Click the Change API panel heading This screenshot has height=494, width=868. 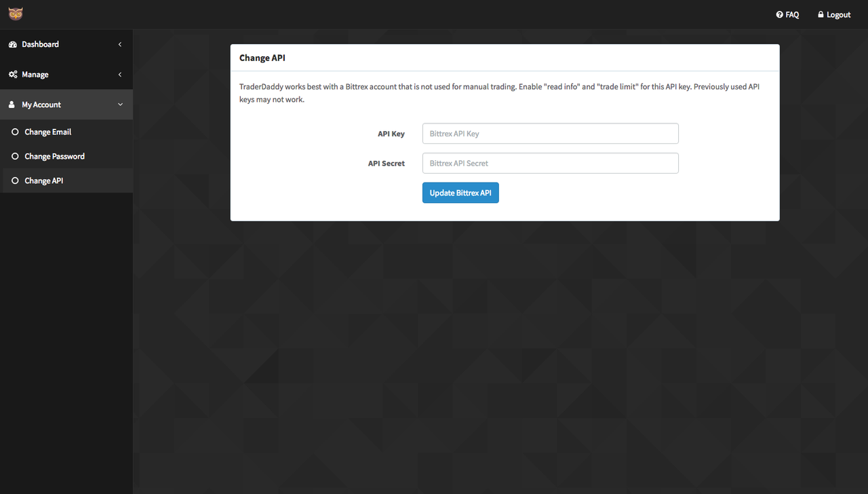pos(262,58)
